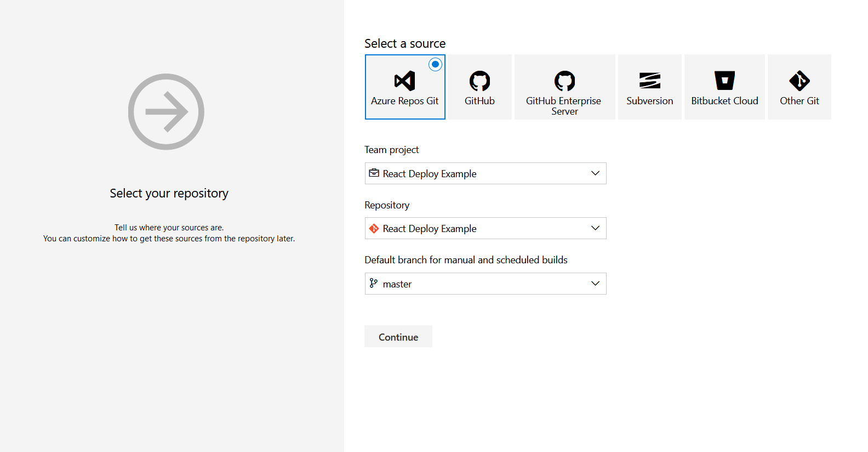Expand the Repository dropdown chevron
The width and height of the screenshot is (868, 452).
tap(595, 228)
